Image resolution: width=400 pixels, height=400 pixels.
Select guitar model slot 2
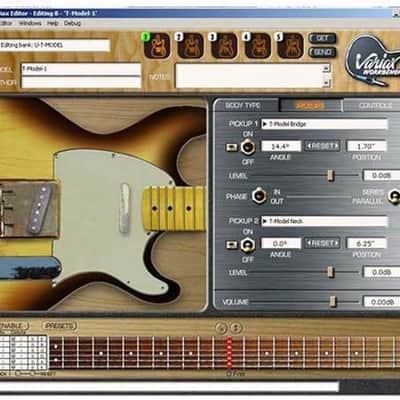[x=190, y=46]
